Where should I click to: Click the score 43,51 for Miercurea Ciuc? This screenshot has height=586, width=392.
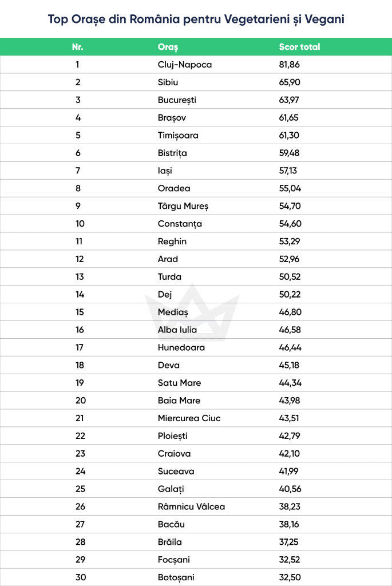coord(288,418)
